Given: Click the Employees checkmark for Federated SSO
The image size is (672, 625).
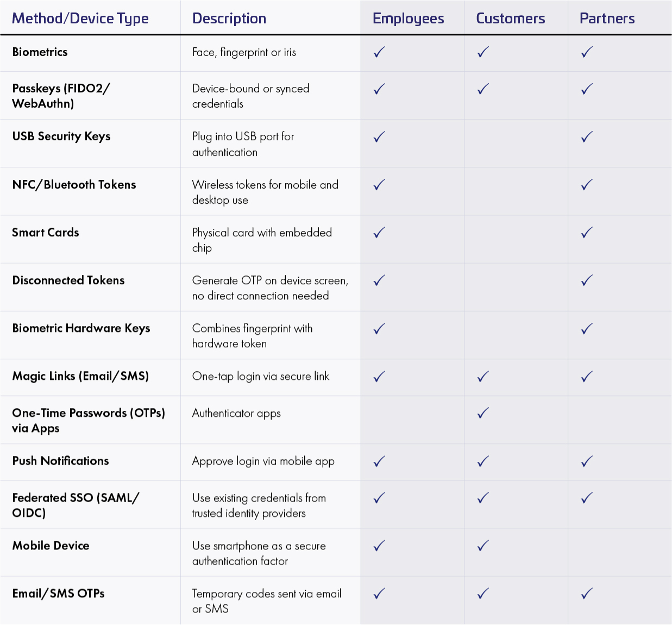Looking at the screenshot, I should (x=379, y=498).
